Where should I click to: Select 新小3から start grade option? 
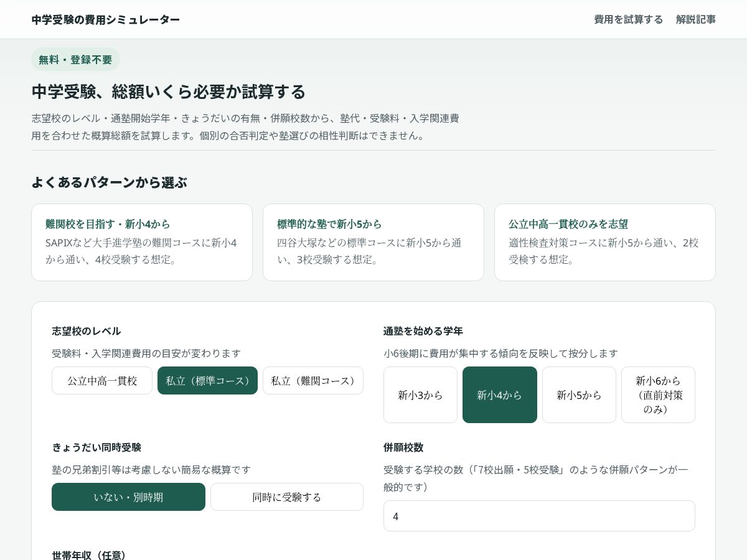pyautogui.click(x=420, y=394)
